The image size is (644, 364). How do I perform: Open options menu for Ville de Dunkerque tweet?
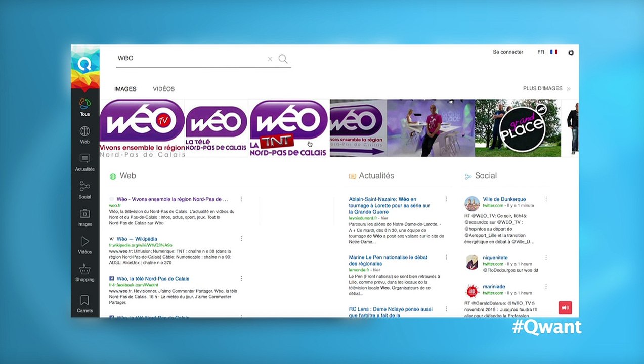tap(546, 199)
